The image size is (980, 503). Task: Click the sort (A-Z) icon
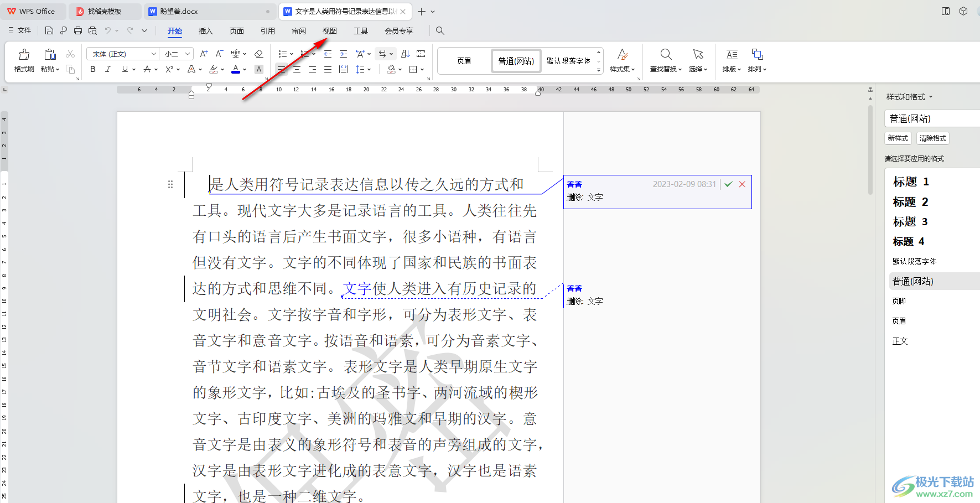tap(406, 54)
